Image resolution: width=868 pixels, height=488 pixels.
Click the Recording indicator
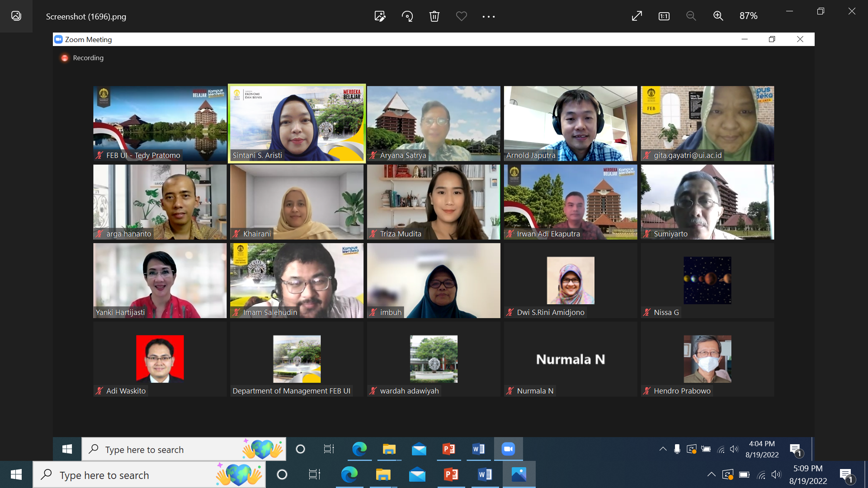(82, 58)
